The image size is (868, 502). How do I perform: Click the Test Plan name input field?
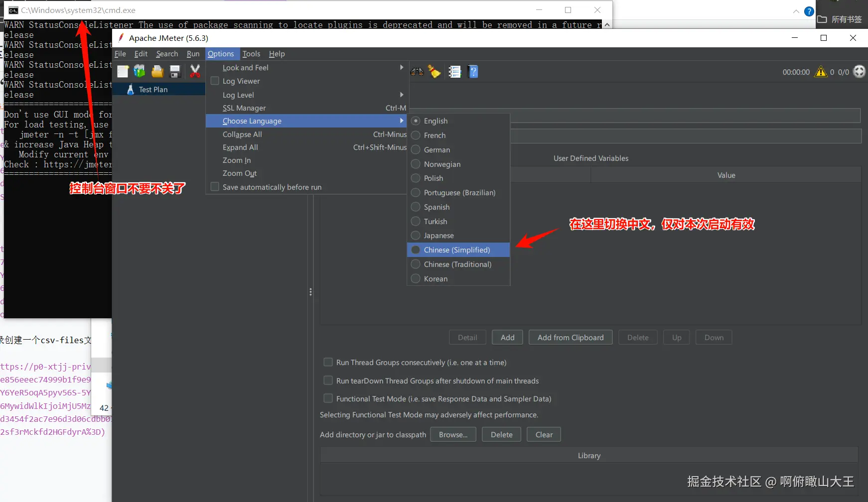(x=685, y=116)
